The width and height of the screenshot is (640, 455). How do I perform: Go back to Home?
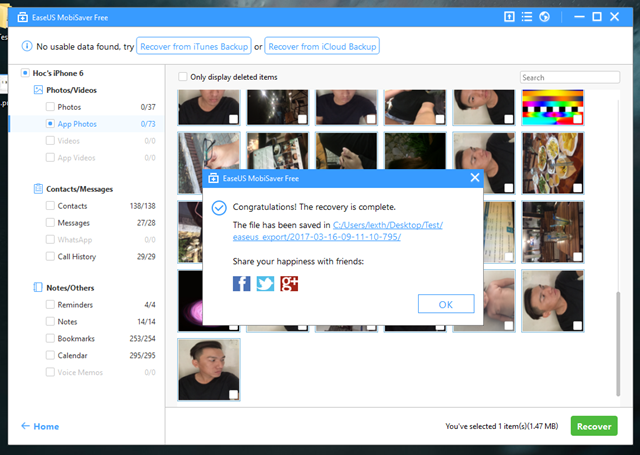click(40, 426)
